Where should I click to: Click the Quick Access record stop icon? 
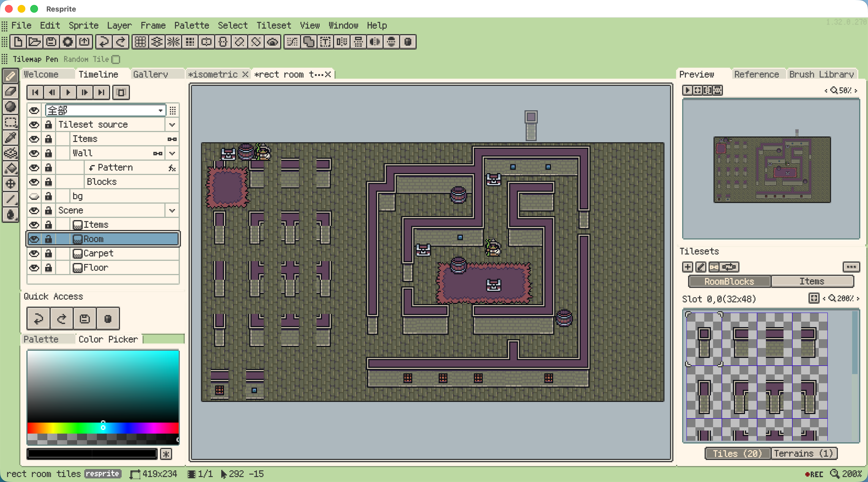coord(108,319)
